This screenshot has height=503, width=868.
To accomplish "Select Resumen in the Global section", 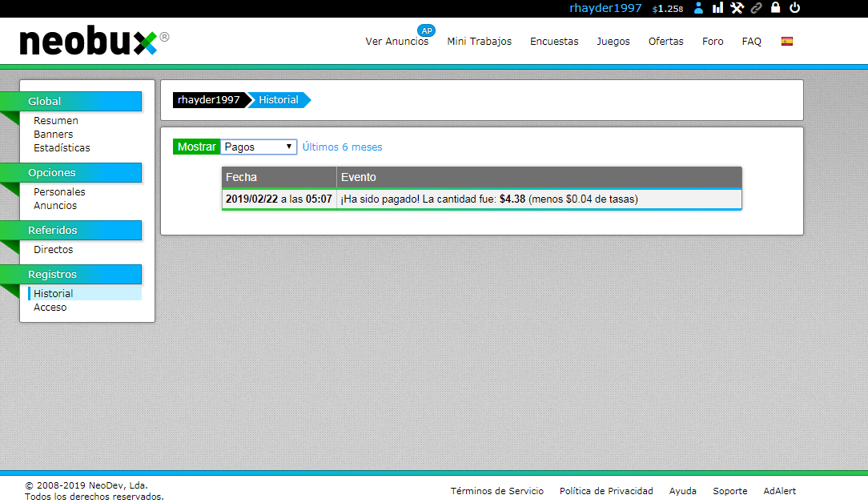I will pyautogui.click(x=56, y=121).
